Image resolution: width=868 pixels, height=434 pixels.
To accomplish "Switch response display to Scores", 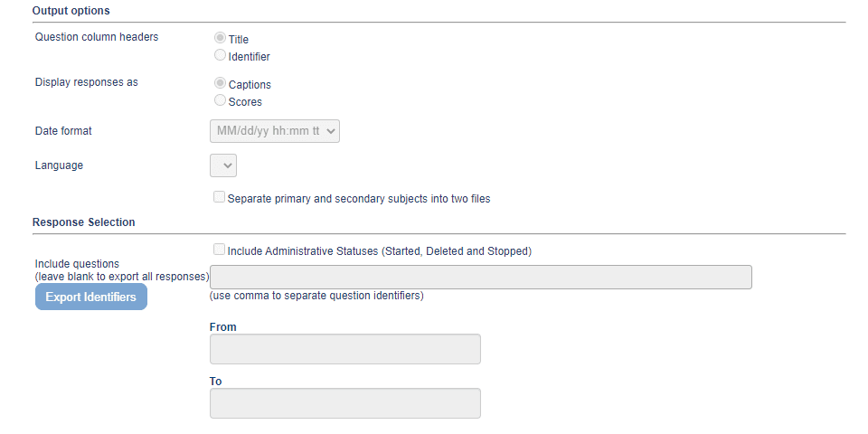I will [x=220, y=101].
